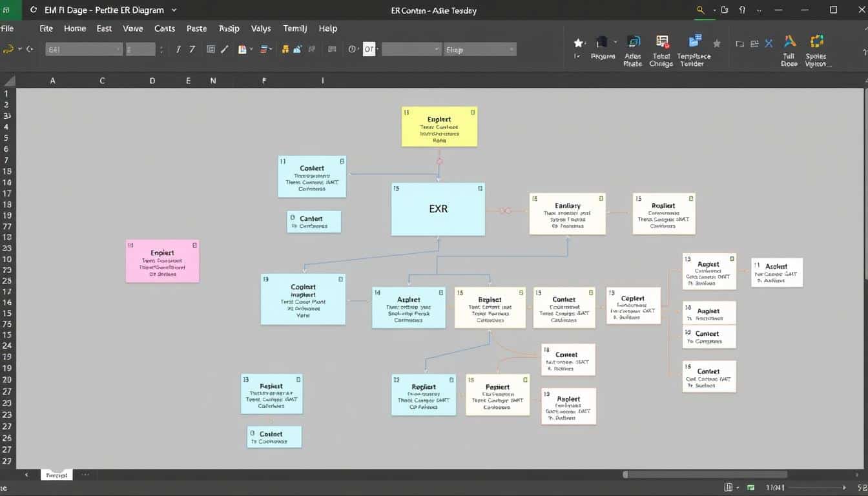Select the diagonal line pen tool
The width and height of the screenshot is (868, 496).
225,49
